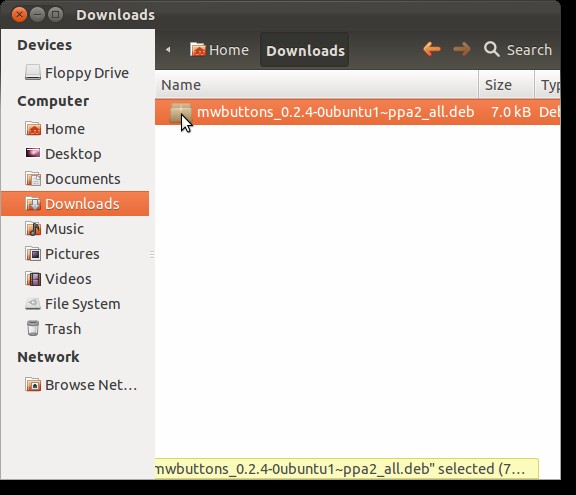
Task: Open the Trash label in sidebar
Action: click(x=63, y=329)
